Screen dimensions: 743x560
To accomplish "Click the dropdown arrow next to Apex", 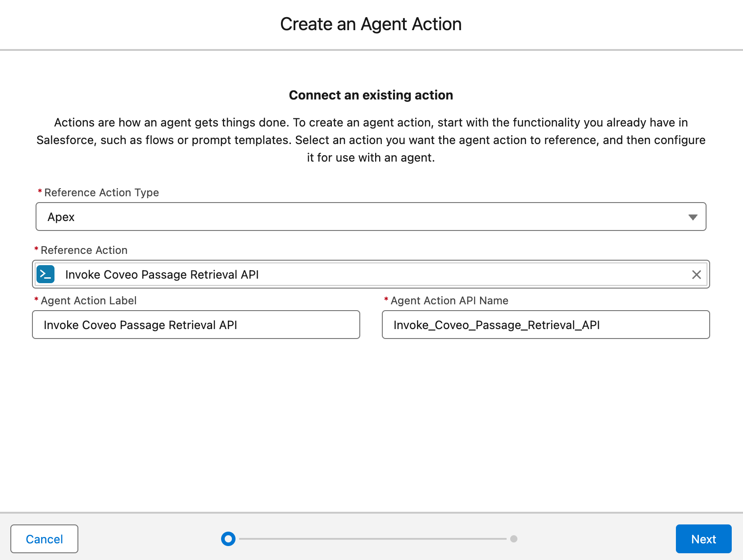I will click(x=693, y=217).
